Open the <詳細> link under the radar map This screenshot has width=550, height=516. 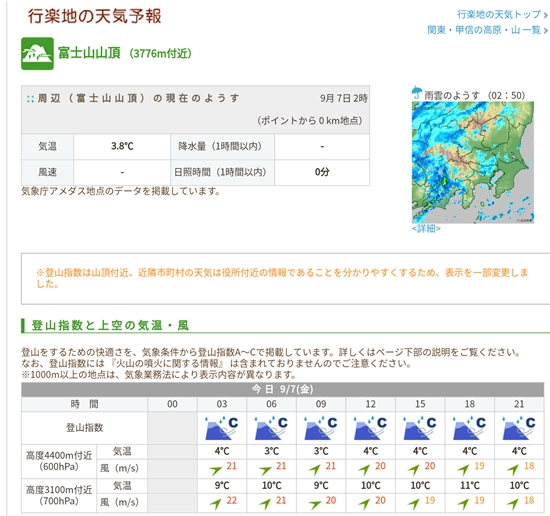(x=426, y=228)
